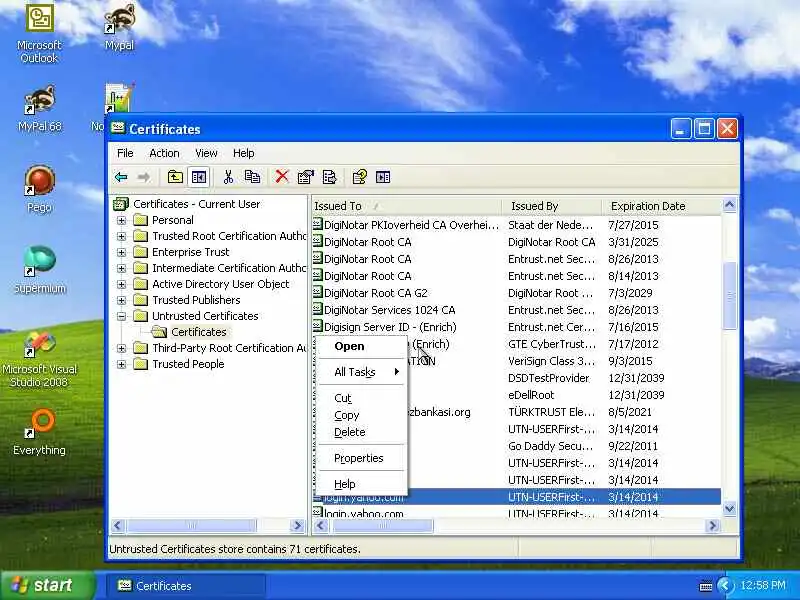Screen dimensions: 800x600
Task: Open the Help menu in menu bar
Action: tap(243, 153)
